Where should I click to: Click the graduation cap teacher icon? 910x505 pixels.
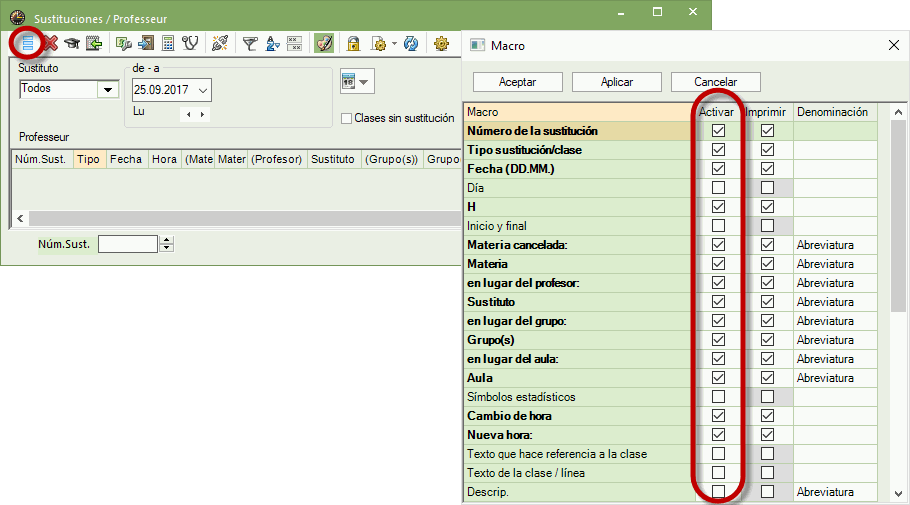(72, 43)
